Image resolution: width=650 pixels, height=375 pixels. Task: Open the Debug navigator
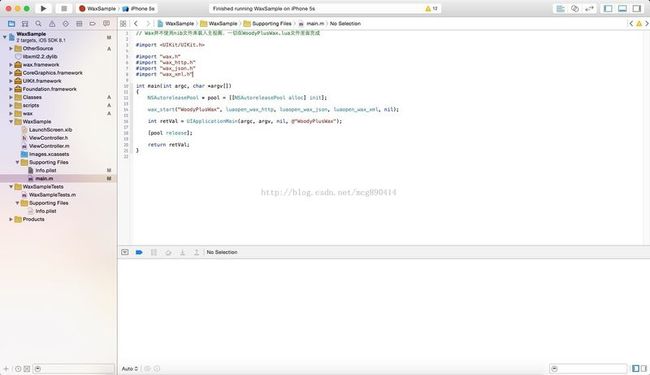tap(79, 24)
